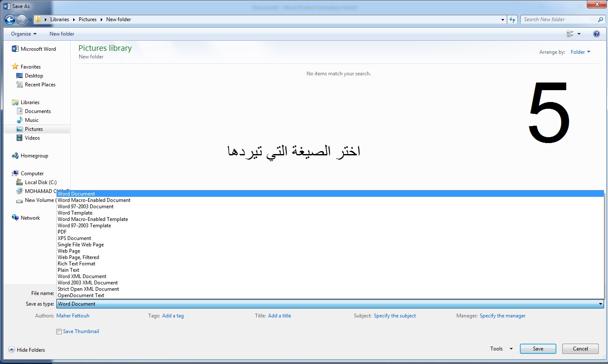Click the change view icon
Screen dimensions: 608x364
[x=570, y=34]
